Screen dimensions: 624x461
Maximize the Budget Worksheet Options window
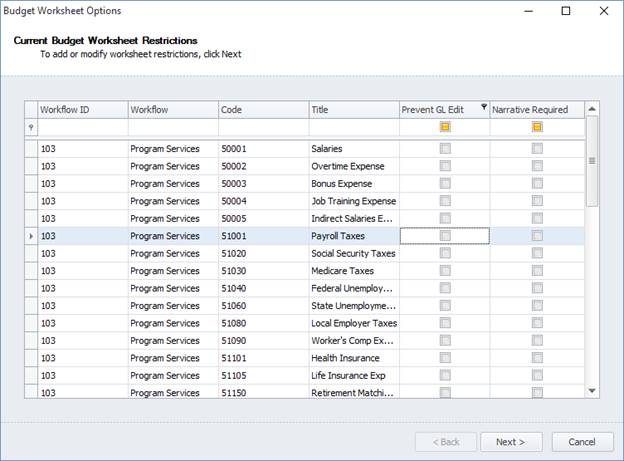[565, 11]
